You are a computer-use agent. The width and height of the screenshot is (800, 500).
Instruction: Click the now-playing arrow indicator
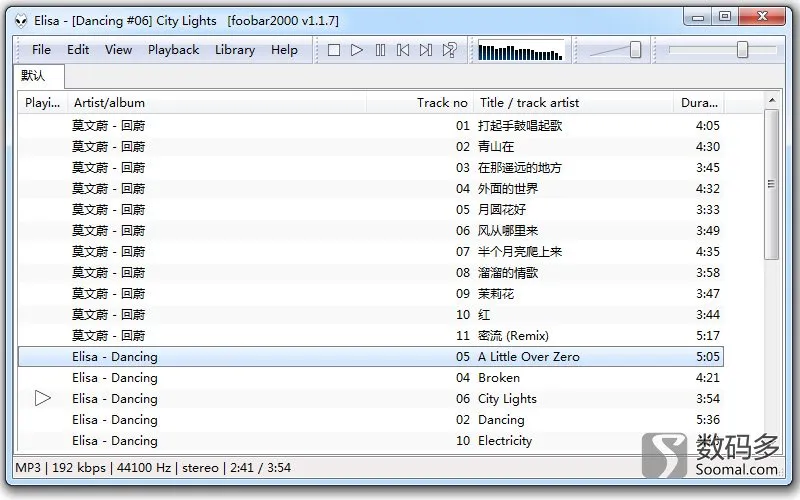[43, 398]
